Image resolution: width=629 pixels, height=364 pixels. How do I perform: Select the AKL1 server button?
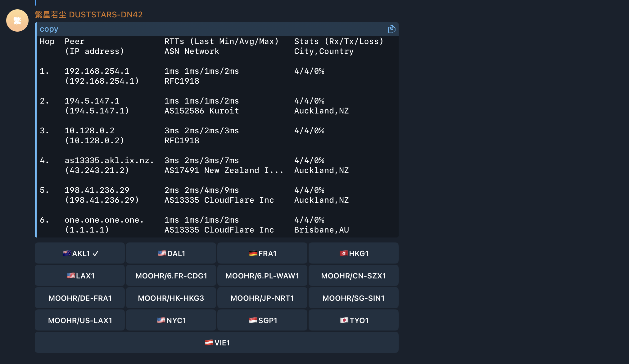[80, 253]
